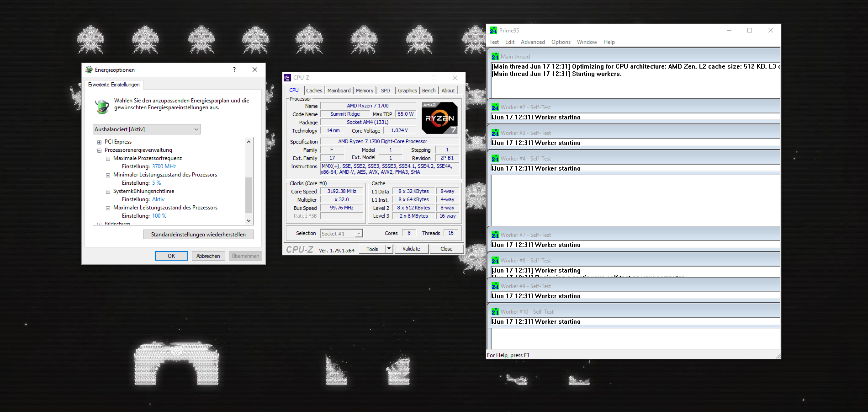Click the AMD Ryzen 7 logo in CPU-Z
868x412 pixels.
tap(439, 118)
